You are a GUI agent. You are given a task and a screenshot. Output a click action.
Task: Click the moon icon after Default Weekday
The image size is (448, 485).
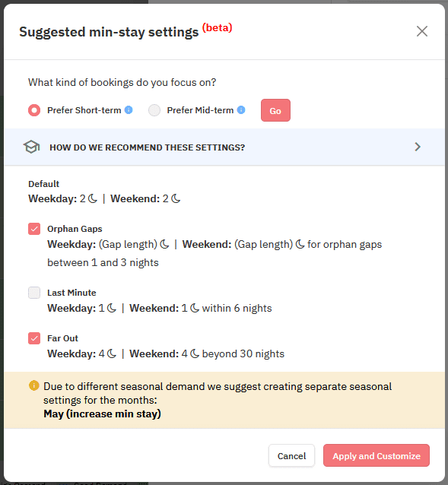(x=93, y=198)
